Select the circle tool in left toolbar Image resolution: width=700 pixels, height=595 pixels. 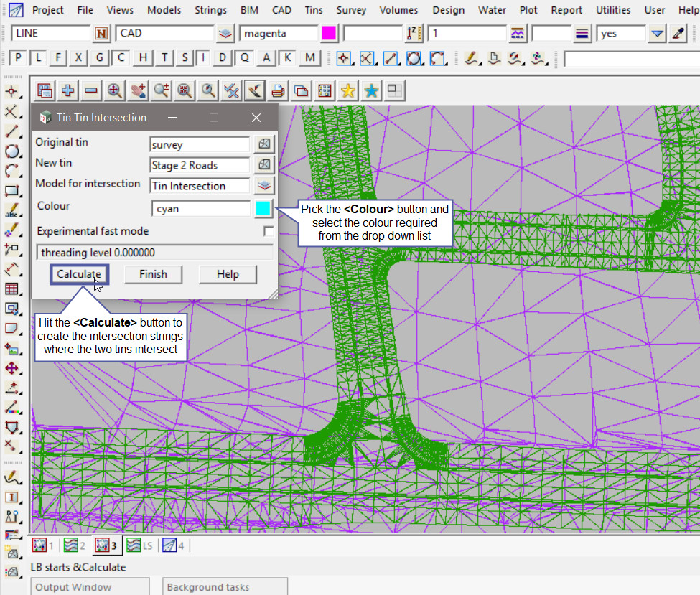(12, 151)
